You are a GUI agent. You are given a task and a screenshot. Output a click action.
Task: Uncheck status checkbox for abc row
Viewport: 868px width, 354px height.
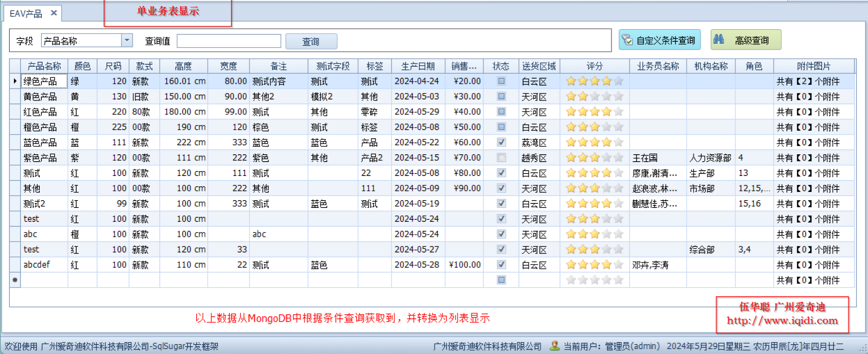(501, 234)
